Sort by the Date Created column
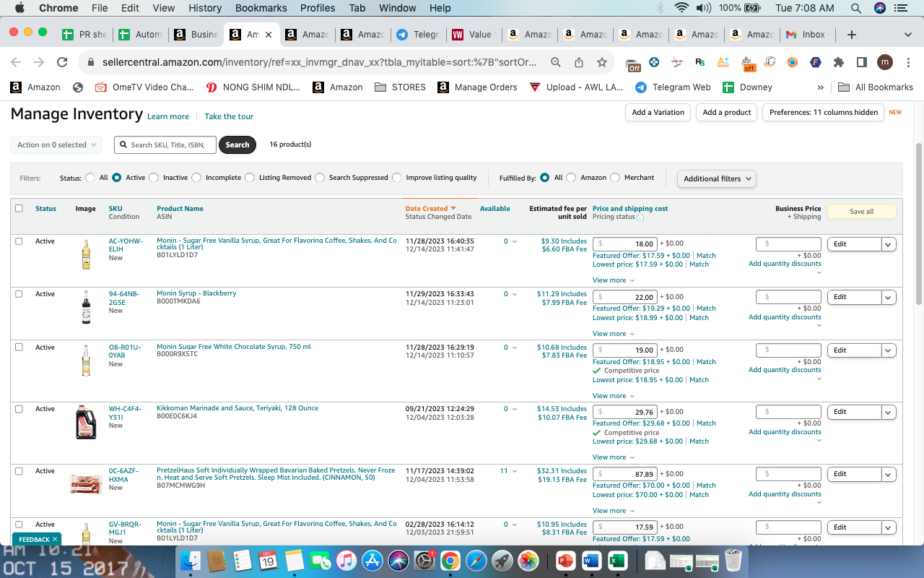This screenshot has width=924, height=578. [430, 209]
